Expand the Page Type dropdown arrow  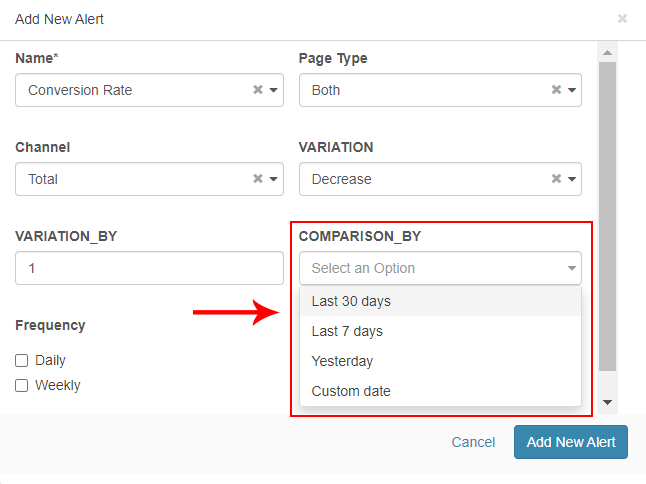[572, 90]
